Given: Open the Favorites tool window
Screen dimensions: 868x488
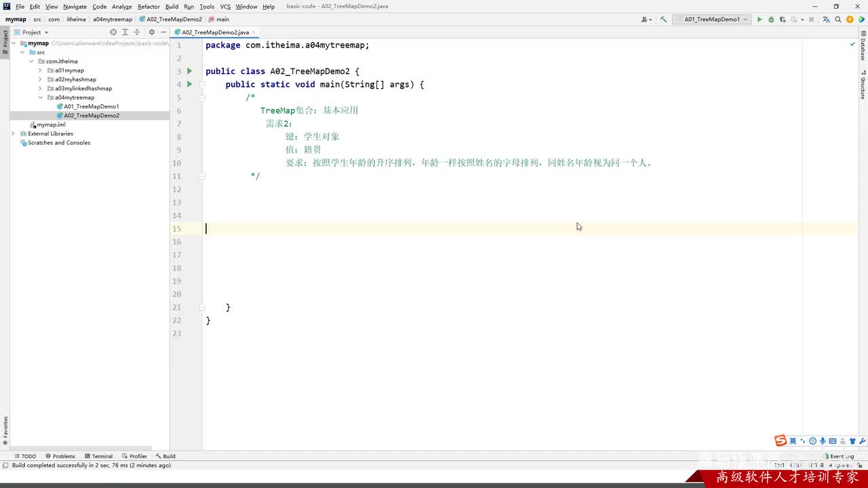Looking at the screenshot, I should coord(5,430).
